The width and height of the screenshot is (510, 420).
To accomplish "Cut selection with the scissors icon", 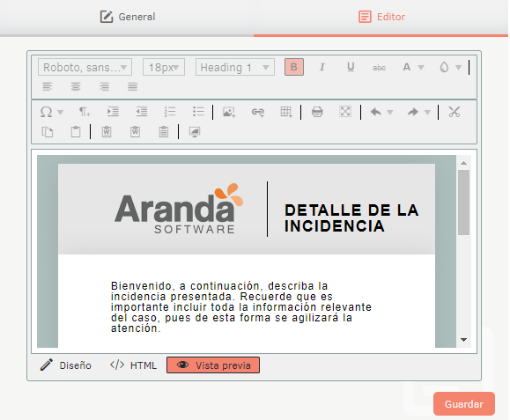I will [454, 112].
